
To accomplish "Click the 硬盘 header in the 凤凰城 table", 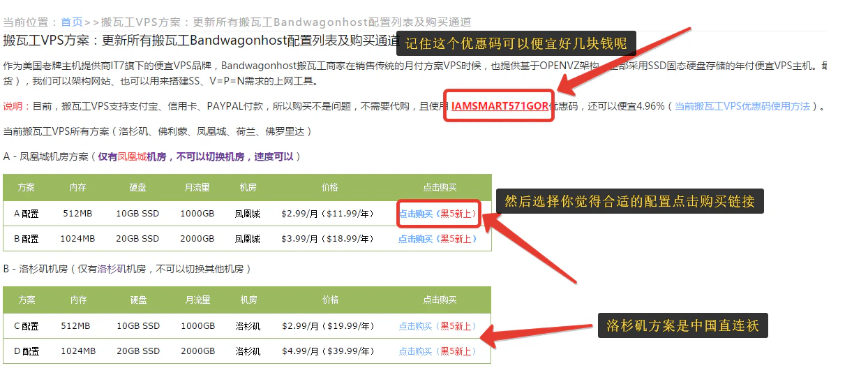I will pos(138,188).
